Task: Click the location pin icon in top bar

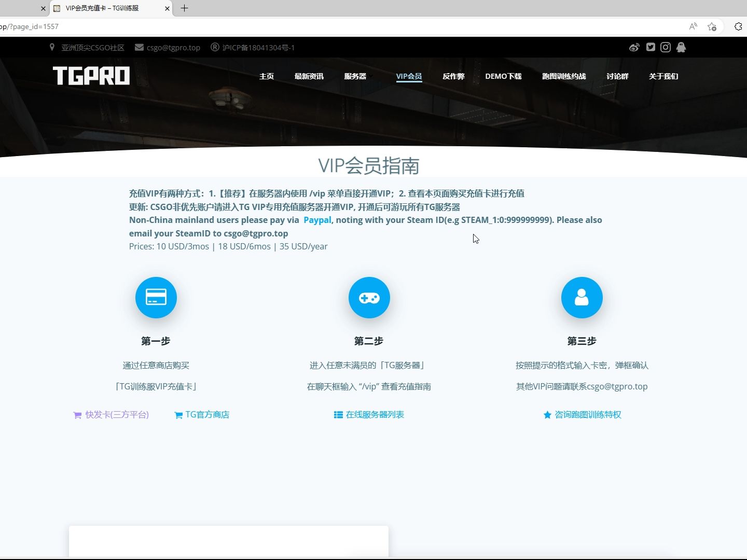Action: coord(52,47)
